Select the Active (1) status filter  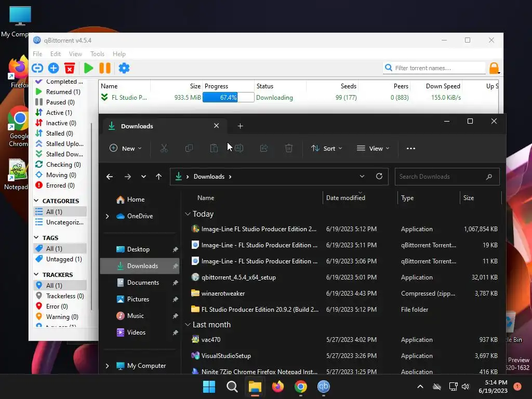pos(60,113)
